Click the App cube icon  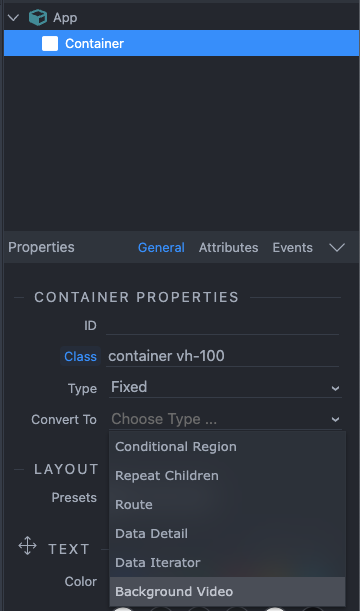(x=38, y=18)
